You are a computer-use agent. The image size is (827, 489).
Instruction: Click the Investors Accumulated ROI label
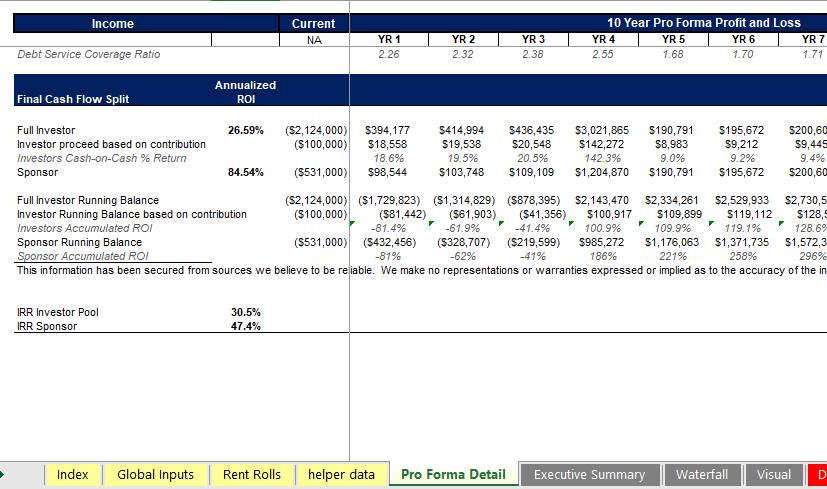[84, 228]
